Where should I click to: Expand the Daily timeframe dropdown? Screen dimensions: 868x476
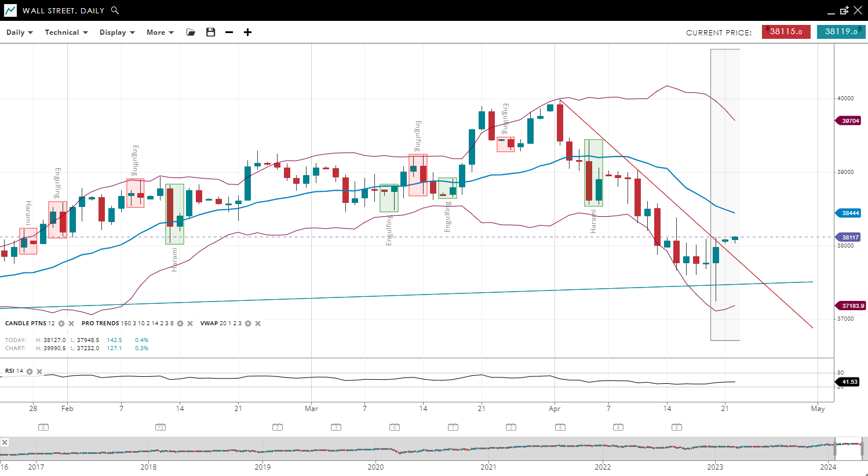(x=20, y=32)
